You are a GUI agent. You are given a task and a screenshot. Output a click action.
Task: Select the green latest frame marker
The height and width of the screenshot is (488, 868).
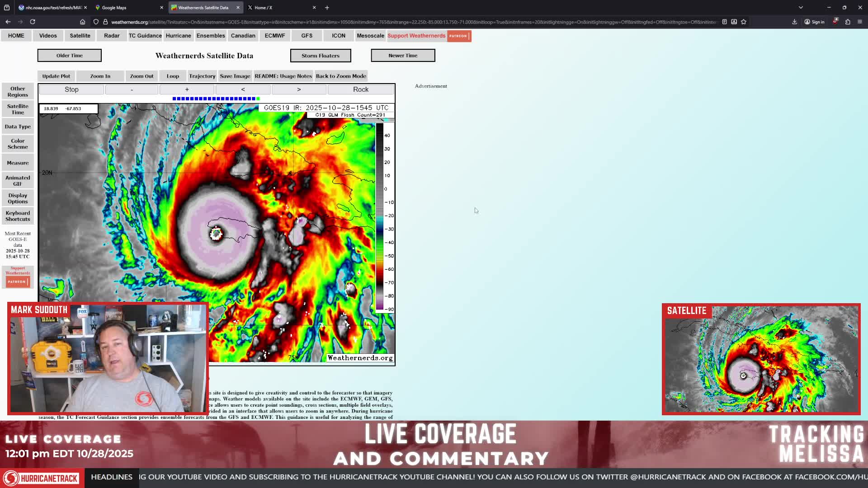coord(258,99)
